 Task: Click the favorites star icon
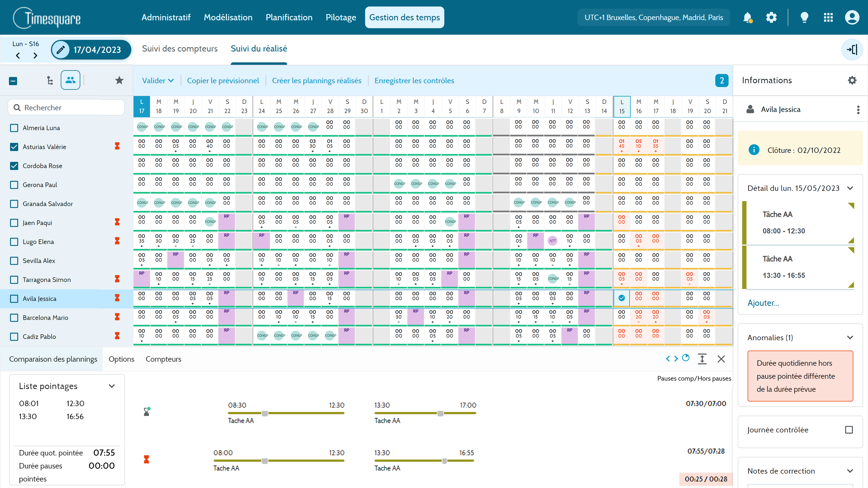119,80
